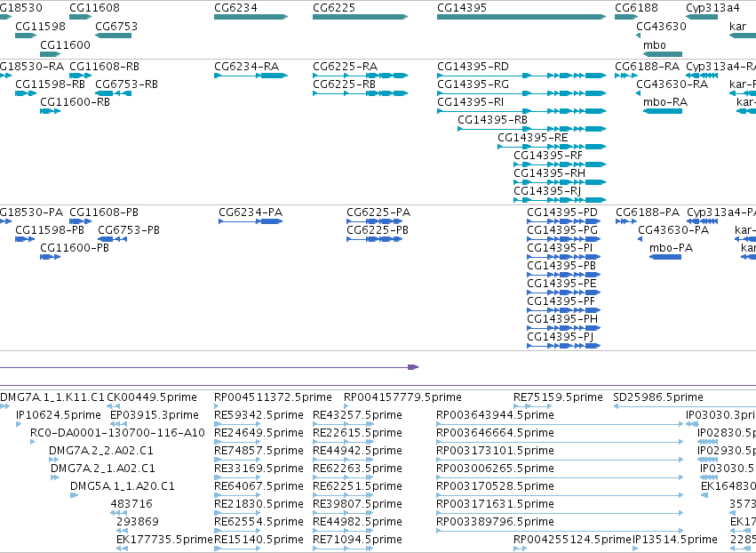756x553 pixels.
Task: Click transcript CG14395-RD
Action: point(473,67)
